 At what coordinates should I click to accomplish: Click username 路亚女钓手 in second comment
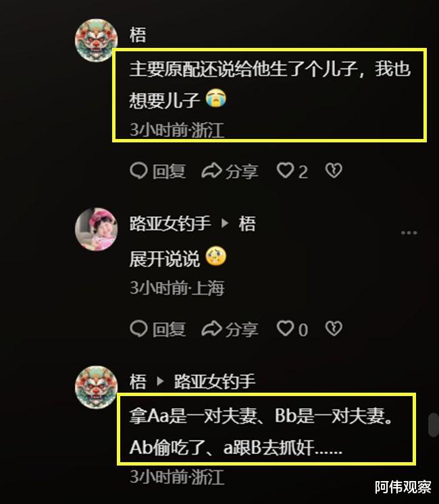170,223
